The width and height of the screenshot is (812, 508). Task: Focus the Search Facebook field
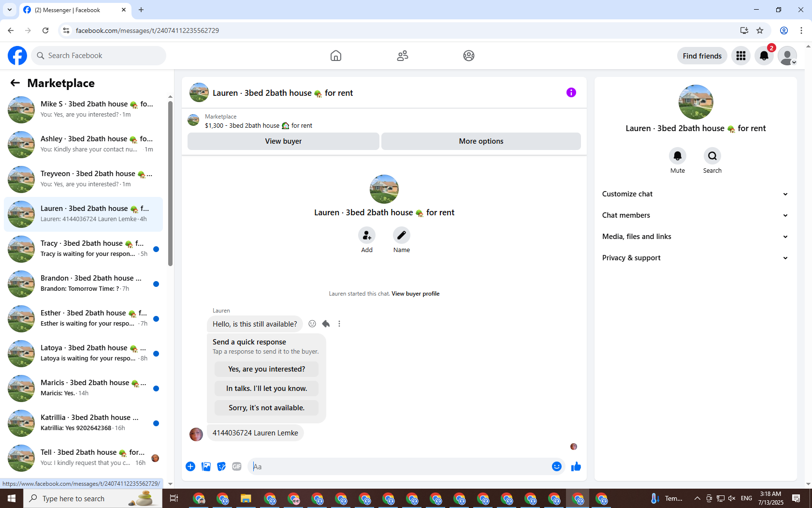pos(99,56)
